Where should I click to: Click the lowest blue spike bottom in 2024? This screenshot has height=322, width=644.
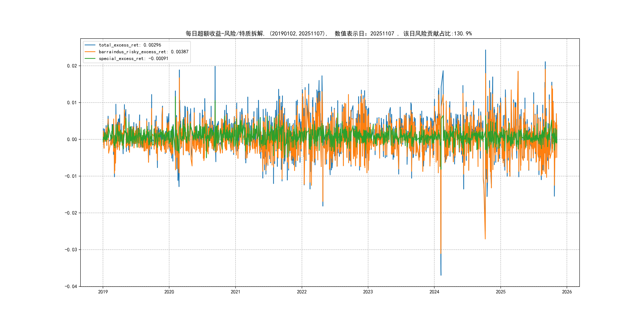click(x=441, y=275)
